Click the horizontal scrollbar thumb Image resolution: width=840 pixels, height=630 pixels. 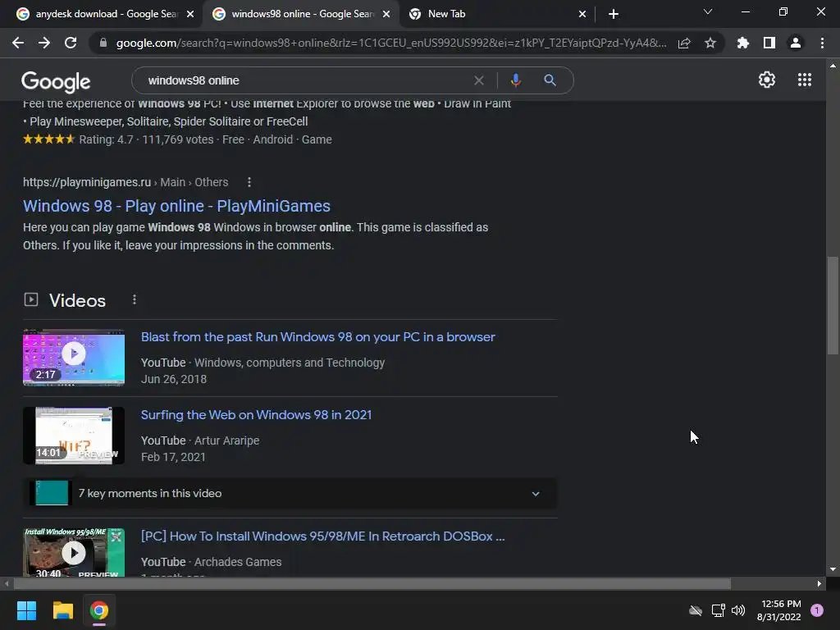[x=372, y=583]
